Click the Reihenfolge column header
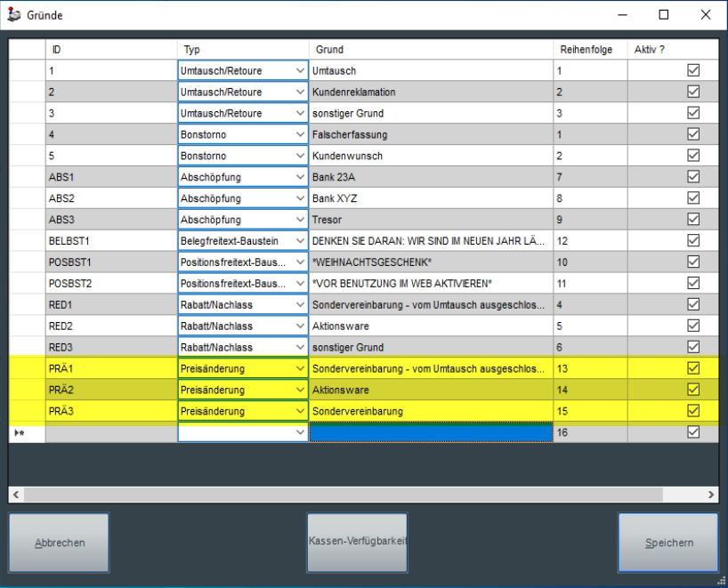Viewport: 728px width, 588px height. pos(586,50)
